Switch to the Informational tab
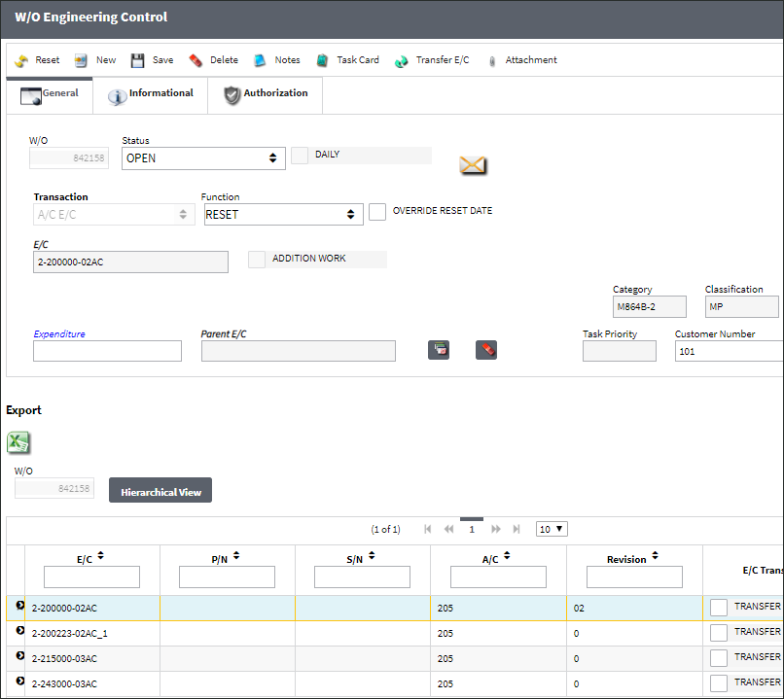 point(151,95)
